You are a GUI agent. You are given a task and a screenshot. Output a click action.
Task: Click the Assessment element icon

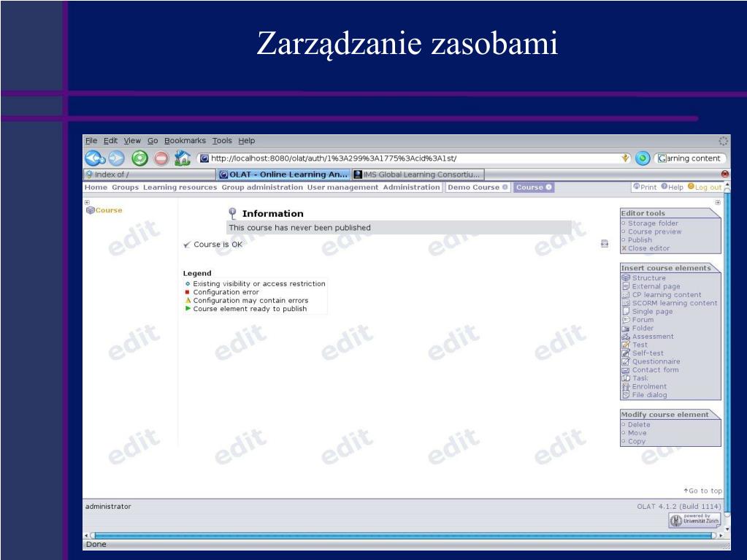[626, 337]
